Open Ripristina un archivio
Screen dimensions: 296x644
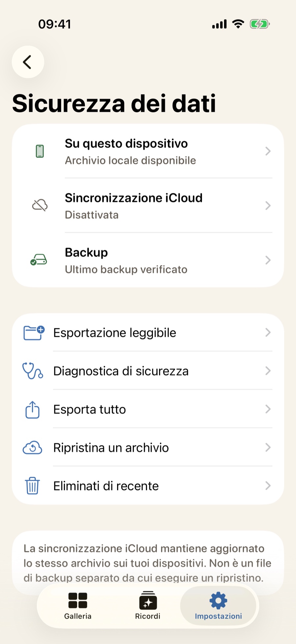tap(148, 447)
